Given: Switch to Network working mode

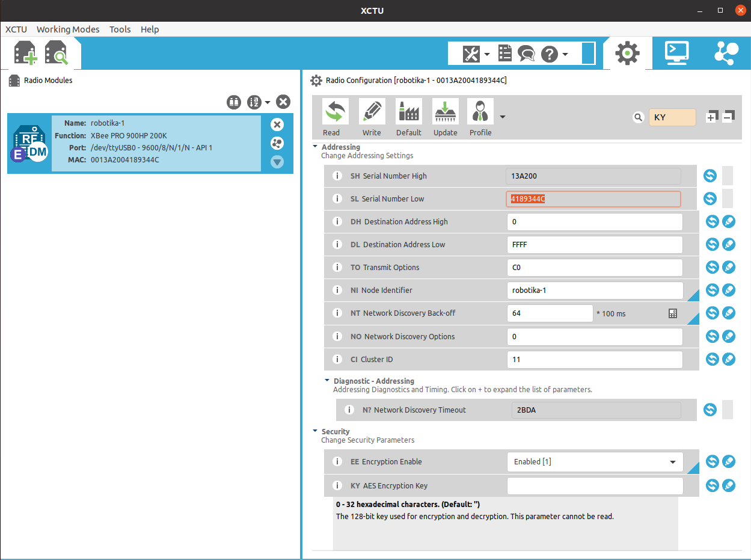Looking at the screenshot, I should [726, 53].
